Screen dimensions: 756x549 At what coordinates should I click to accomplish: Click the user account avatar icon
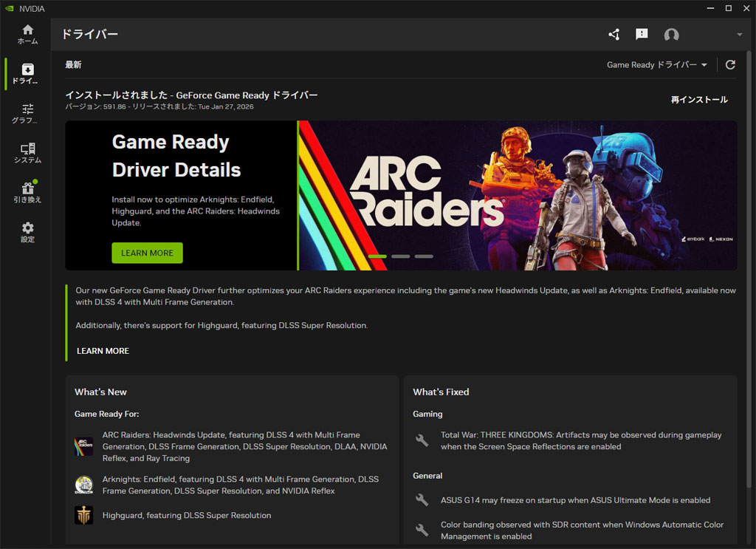click(671, 35)
